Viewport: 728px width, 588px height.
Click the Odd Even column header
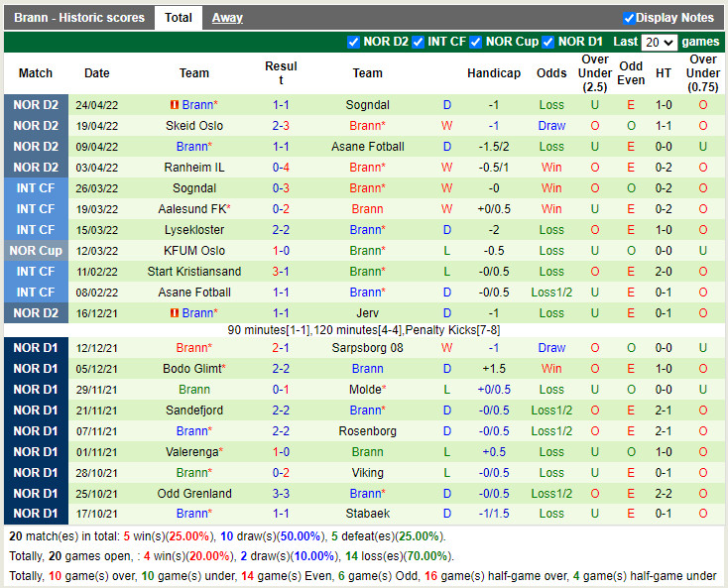[x=631, y=73]
